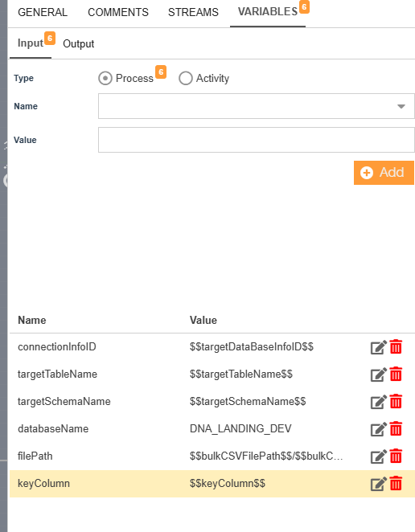This screenshot has height=532, width=415.
Task: Switch to the Output sub-tab
Action: [79, 43]
